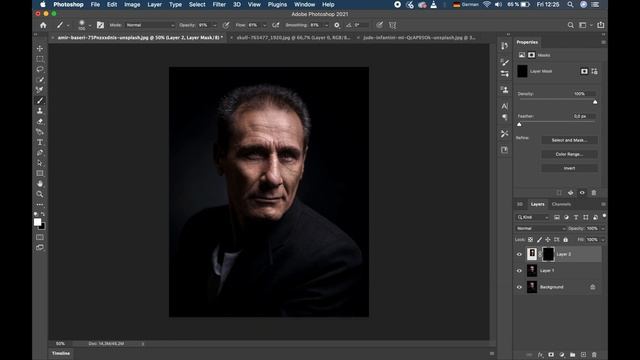This screenshot has width=640, height=360.
Task: Click the Select and Mask button
Action: pos(569,140)
